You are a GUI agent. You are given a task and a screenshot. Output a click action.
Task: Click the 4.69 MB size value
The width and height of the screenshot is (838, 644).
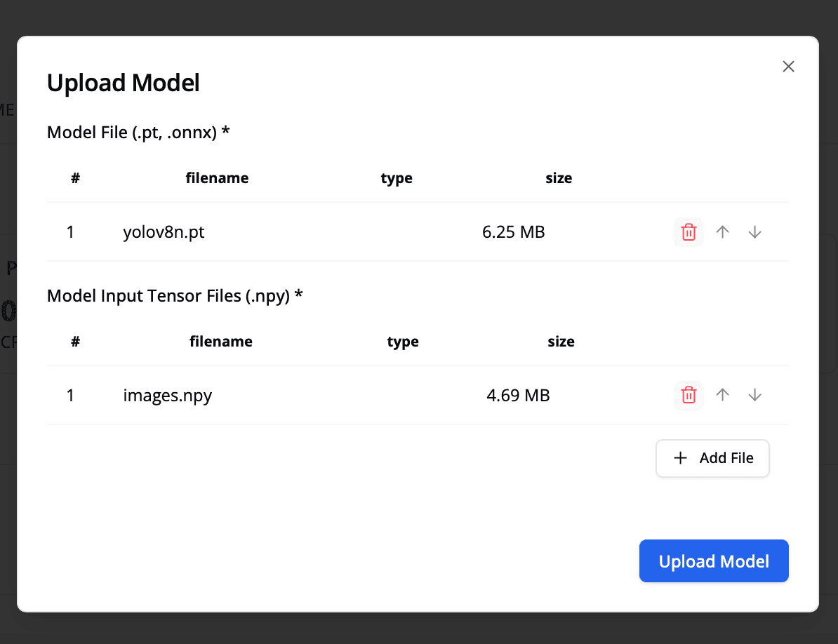[518, 395]
